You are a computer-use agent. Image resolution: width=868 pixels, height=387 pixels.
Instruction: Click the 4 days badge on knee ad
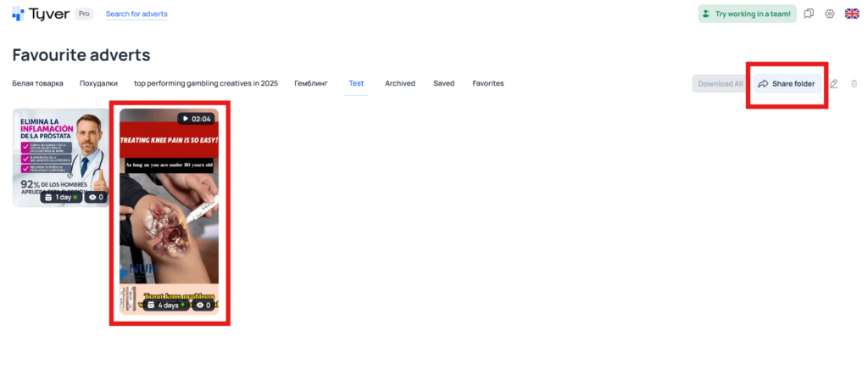(164, 305)
